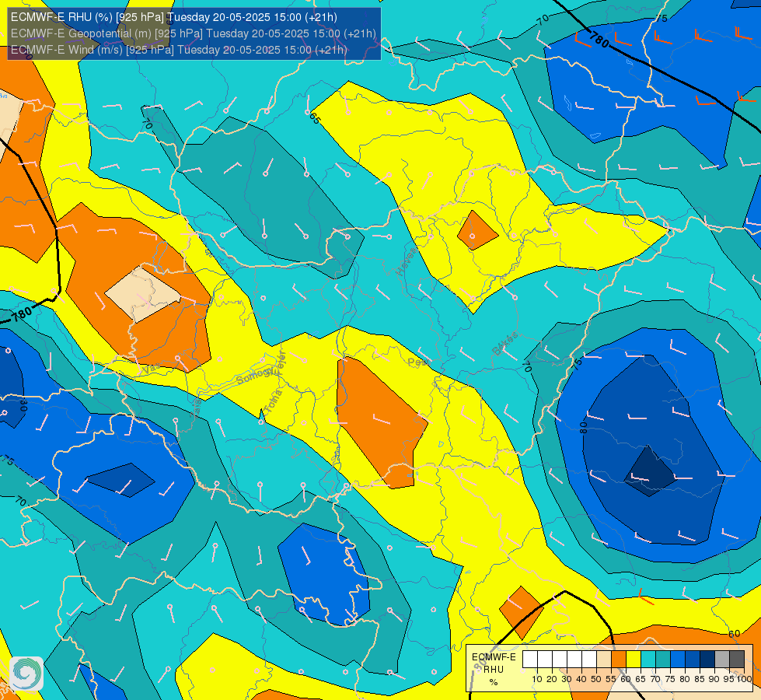Pick the cyan 65–70 legend swatch

click(648, 659)
